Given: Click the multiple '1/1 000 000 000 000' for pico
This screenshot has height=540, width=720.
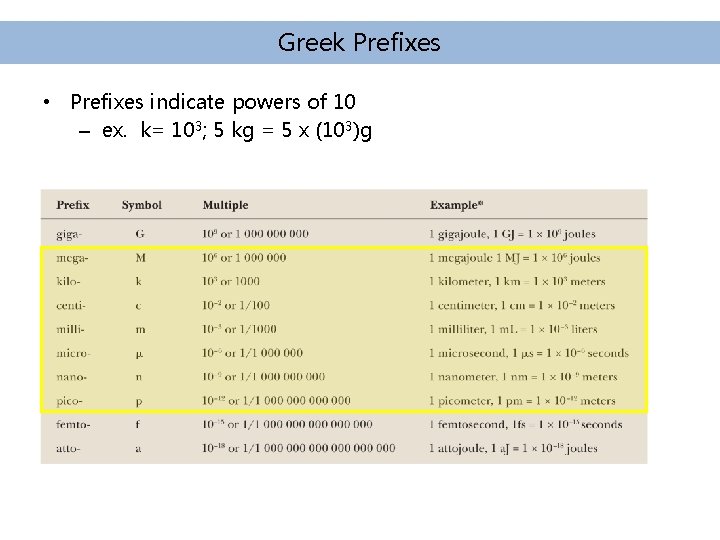Looking at the screenshot, I should (x=297, y=401).
